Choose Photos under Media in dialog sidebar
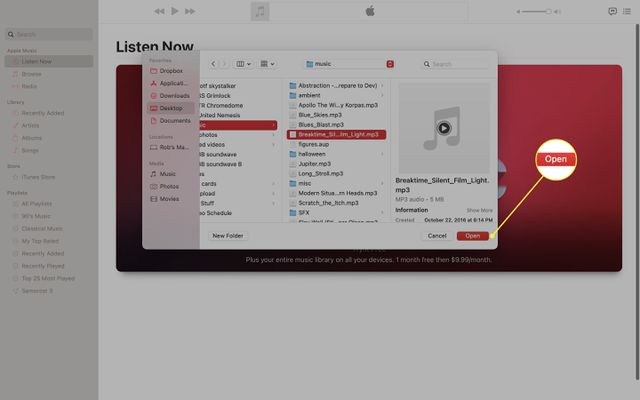 point(169,186)
